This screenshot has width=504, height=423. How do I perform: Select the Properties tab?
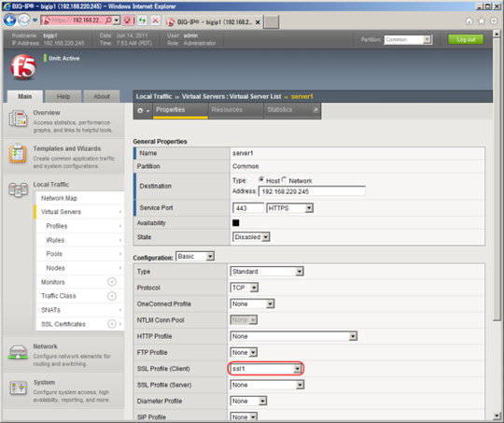point(180,110)
